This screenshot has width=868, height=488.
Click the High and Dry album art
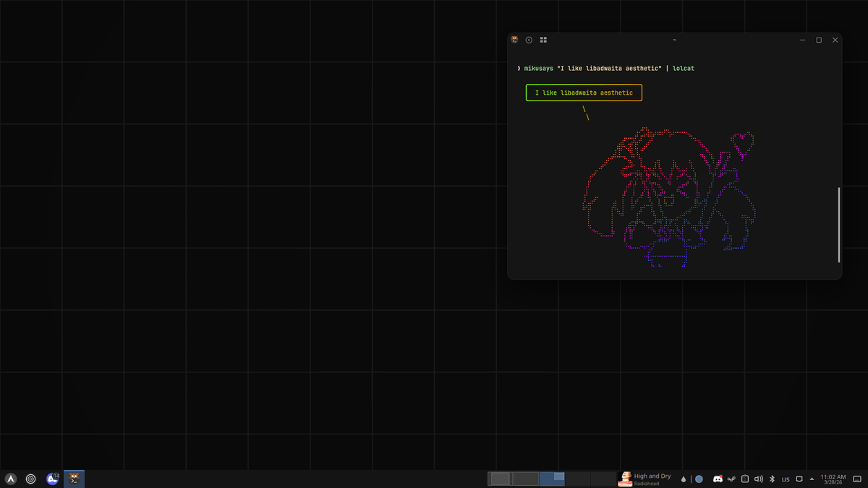pos(625,479)
